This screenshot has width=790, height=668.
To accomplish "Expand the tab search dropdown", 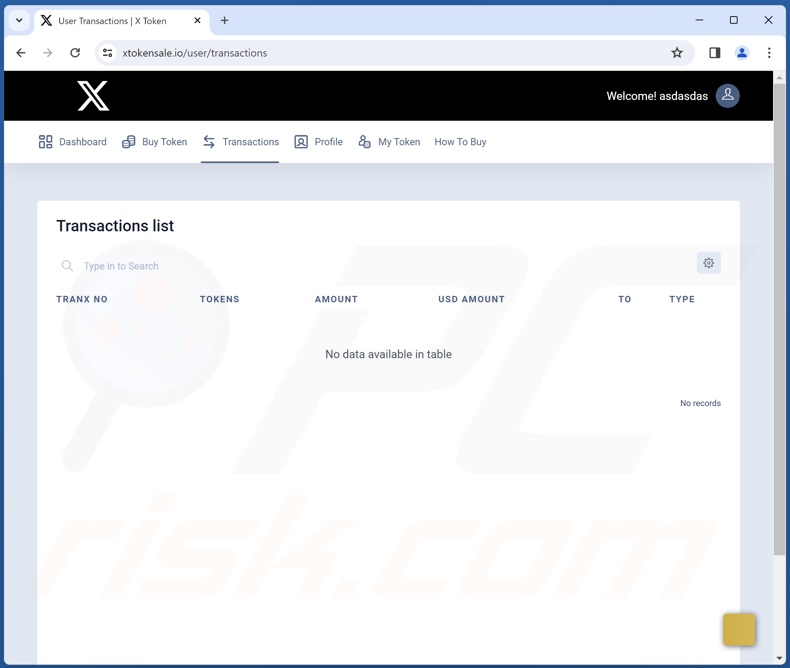I will tap(19, 21).
